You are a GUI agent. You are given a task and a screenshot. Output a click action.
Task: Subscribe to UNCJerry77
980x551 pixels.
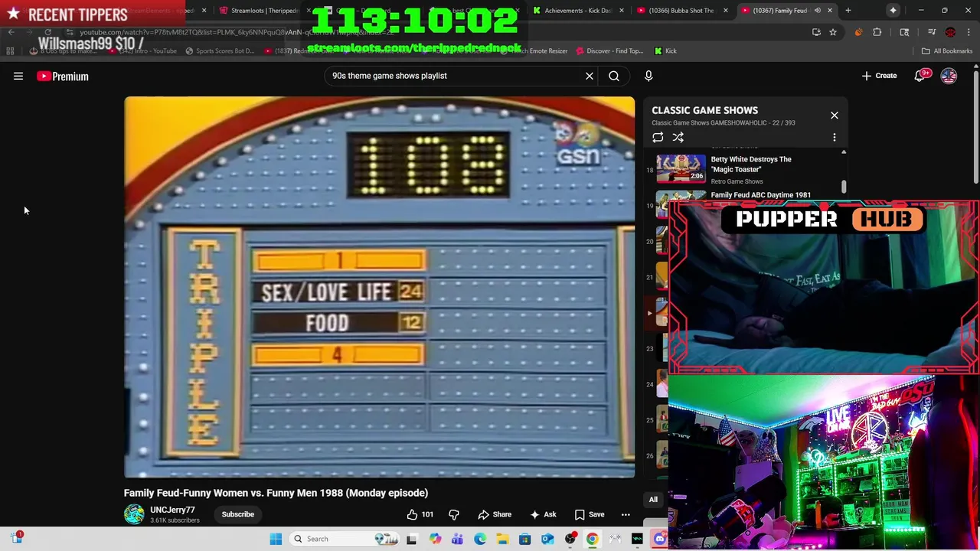(x=238, y=514)
